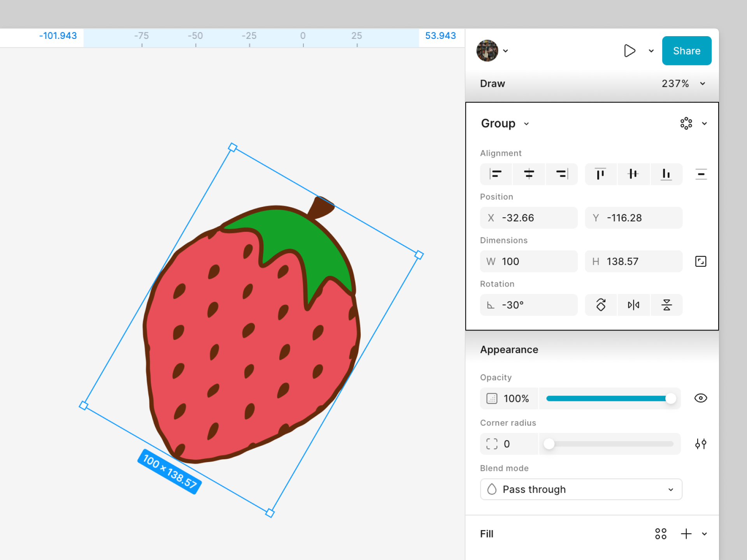Expand chevron next to component actions
Screen dimensions: 747x560
[704, 124]
